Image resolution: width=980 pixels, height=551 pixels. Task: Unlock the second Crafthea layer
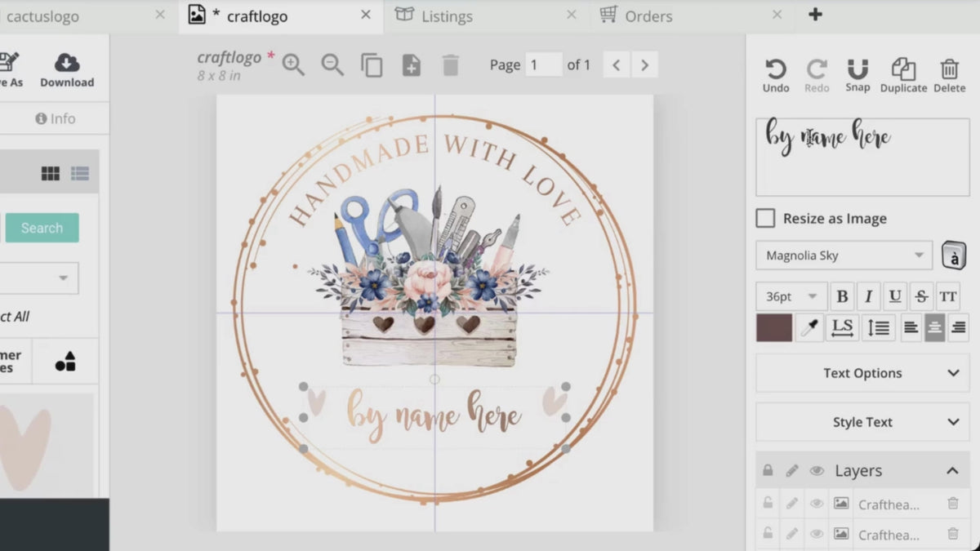click(768, 535)
